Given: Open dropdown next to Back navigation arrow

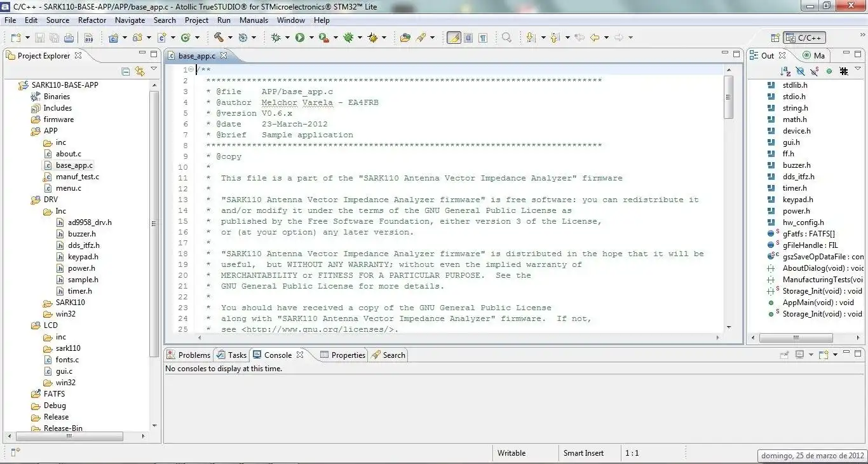Looking at the screenshot, I should pos(606,38).
